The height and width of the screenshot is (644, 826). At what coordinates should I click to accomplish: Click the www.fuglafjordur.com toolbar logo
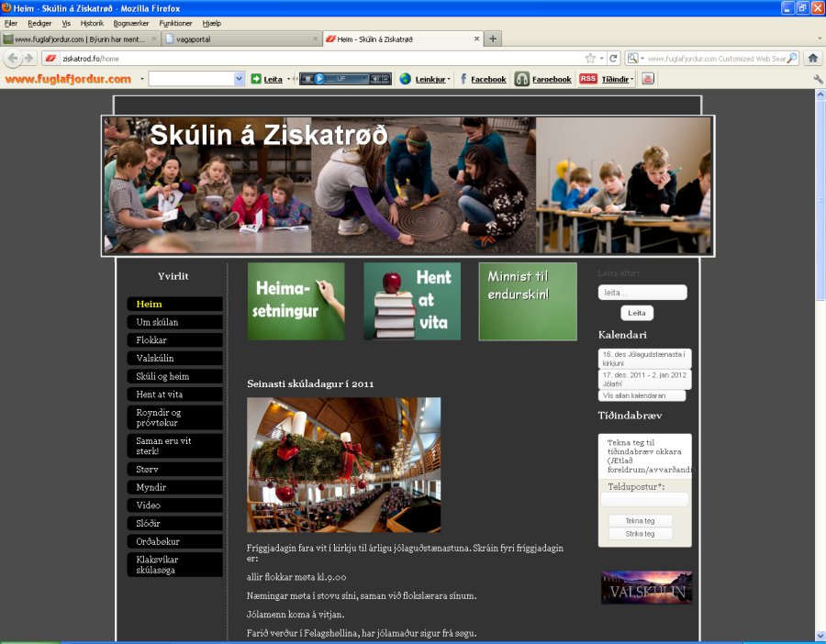click(x=68, y=79)
